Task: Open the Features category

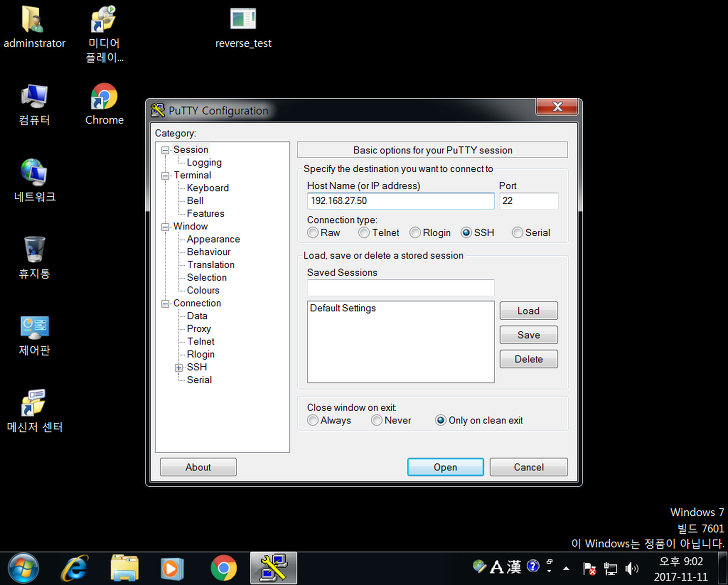Action: click(x=205, y=214)
